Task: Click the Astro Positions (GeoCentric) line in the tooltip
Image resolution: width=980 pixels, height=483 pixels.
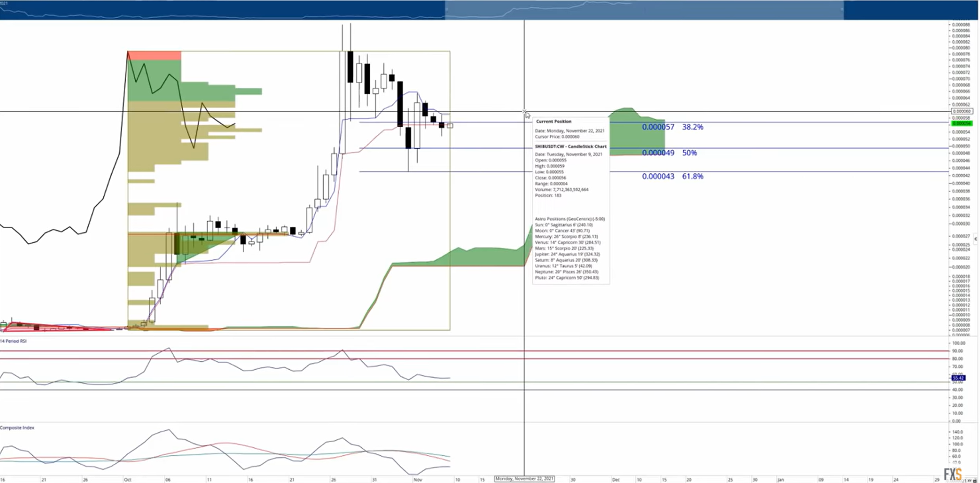Action: coord(570,219)
